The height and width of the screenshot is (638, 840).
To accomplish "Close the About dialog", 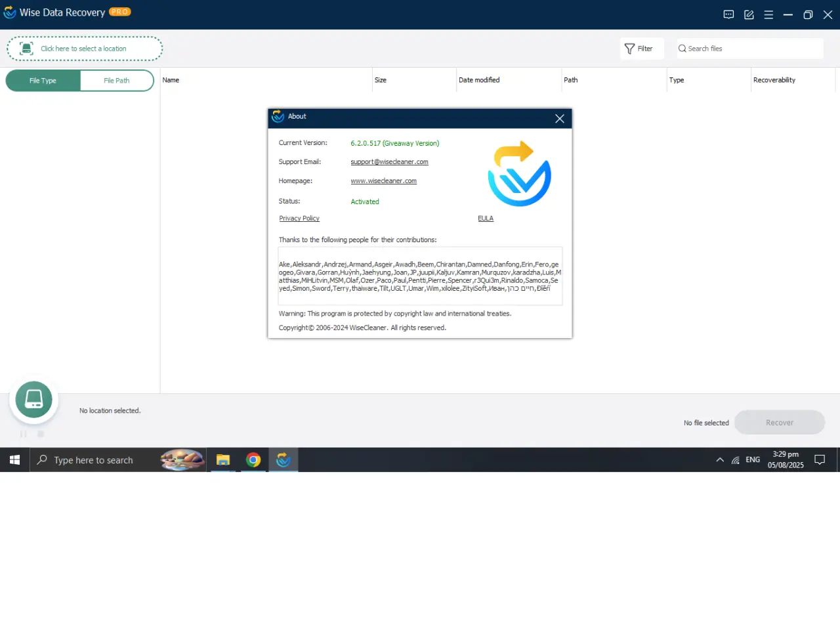I will (560, 119).
